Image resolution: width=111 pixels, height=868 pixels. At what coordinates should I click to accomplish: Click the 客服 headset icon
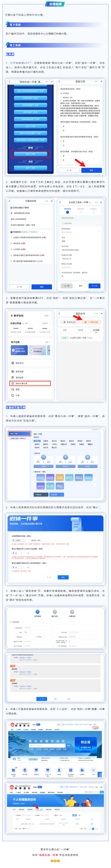[x=12, y=389]
